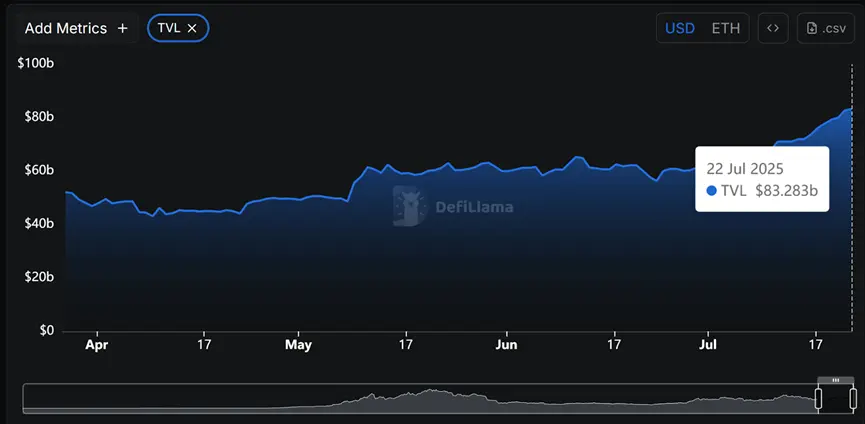Switch chart denomination to ETH
Viewport: 865px width, 424px height.
725,28
